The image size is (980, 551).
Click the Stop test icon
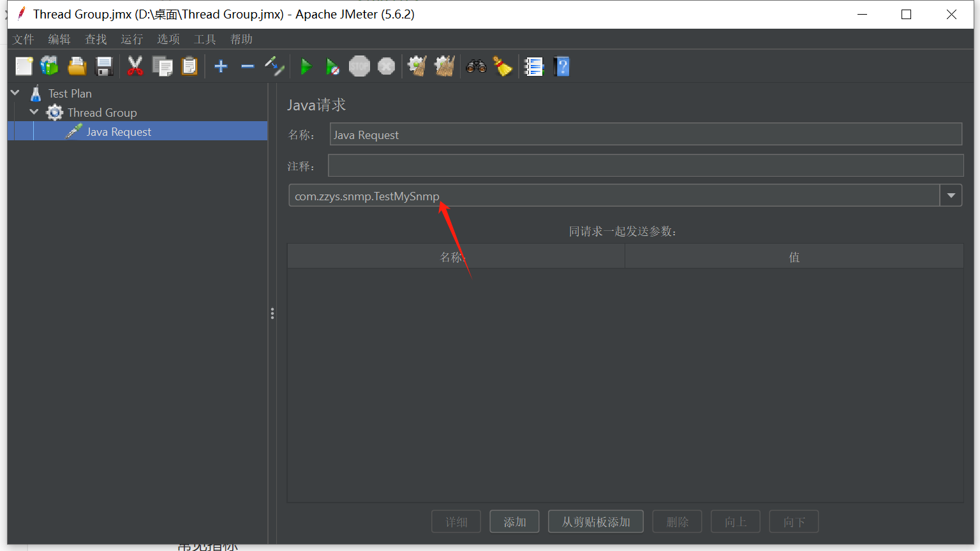pyautogui.click(x=359, y=66)
